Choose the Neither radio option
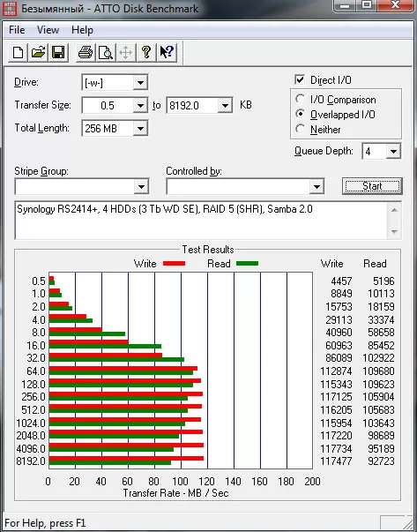 300,129
